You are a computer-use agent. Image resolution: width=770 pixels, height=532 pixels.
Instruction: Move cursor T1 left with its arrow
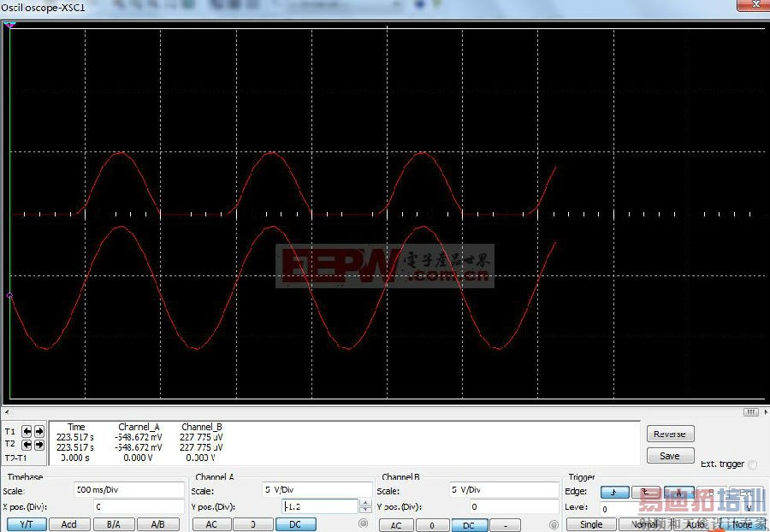27,431
